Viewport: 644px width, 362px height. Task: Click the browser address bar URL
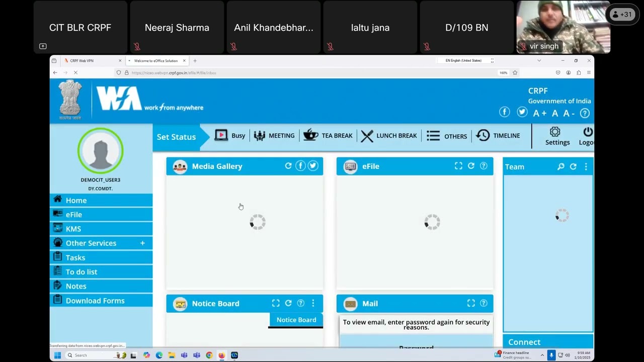(x=174, y=73)
